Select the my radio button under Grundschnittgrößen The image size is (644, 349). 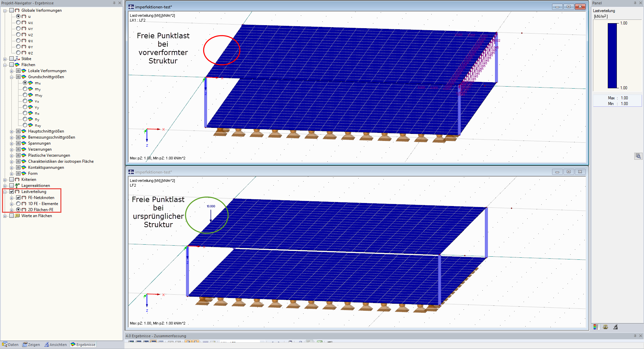25,89
